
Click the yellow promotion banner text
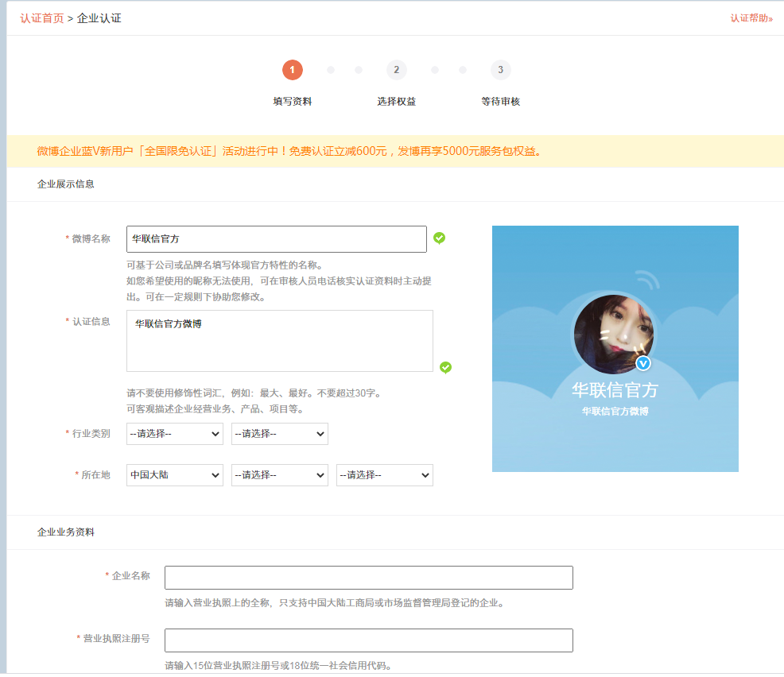point(289,152)
